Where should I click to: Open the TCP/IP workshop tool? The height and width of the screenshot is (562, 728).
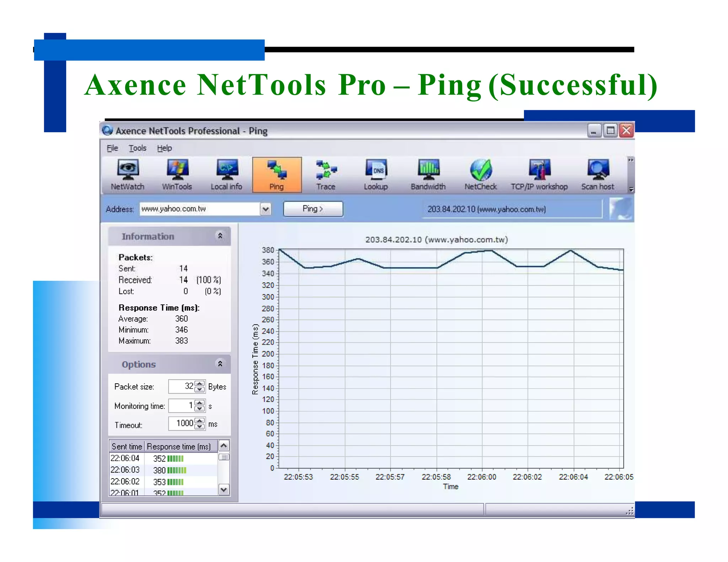click(539, 175)
